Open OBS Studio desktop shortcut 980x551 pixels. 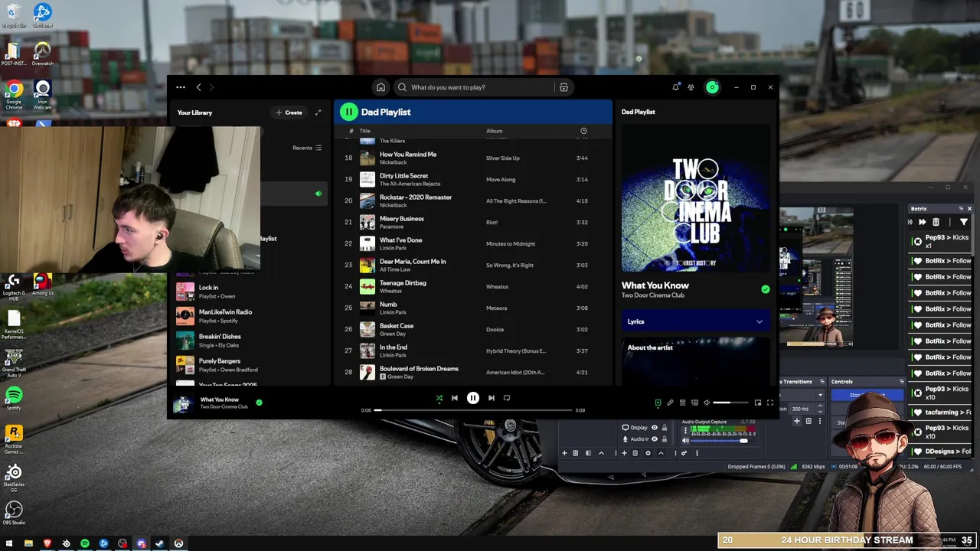[14, 513]
